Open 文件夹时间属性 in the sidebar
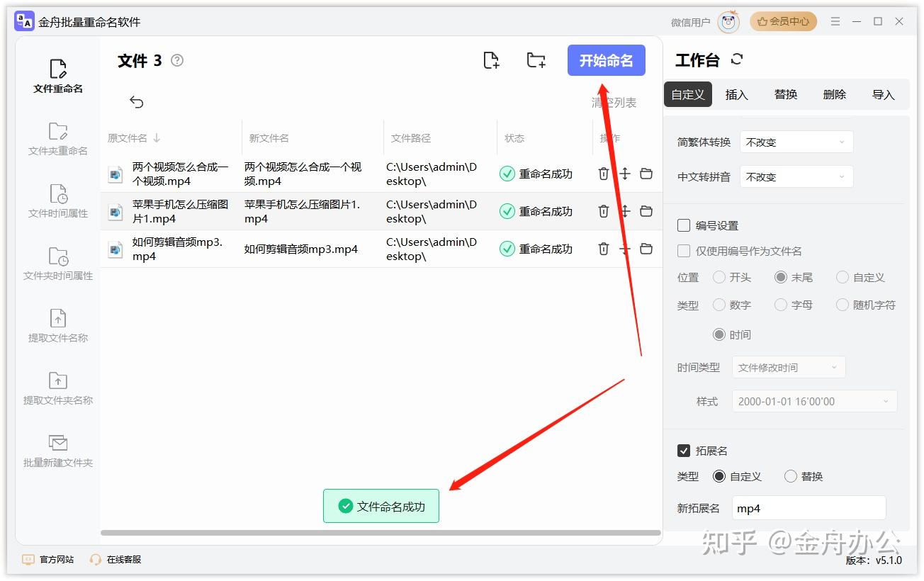 58,264
